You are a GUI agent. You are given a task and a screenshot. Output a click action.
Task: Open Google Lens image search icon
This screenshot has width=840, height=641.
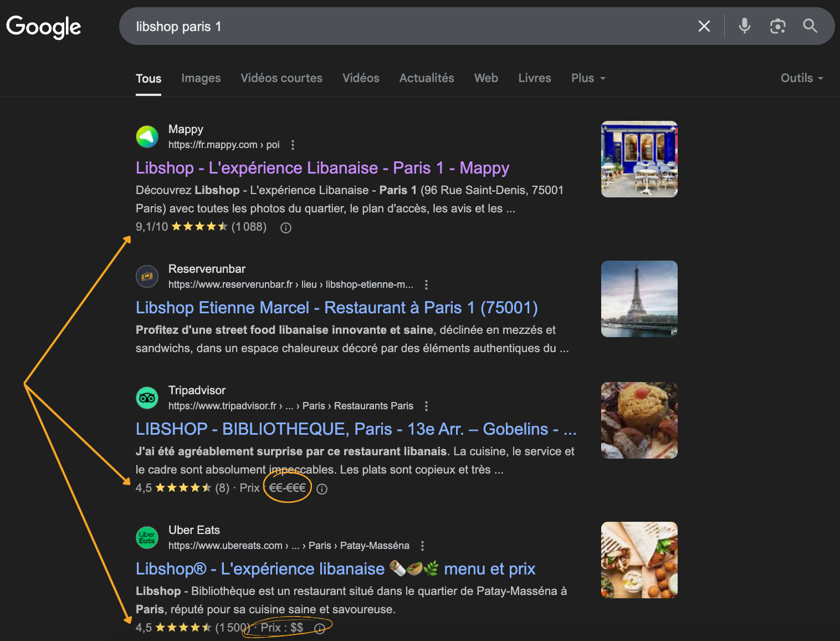coord(778,26)
